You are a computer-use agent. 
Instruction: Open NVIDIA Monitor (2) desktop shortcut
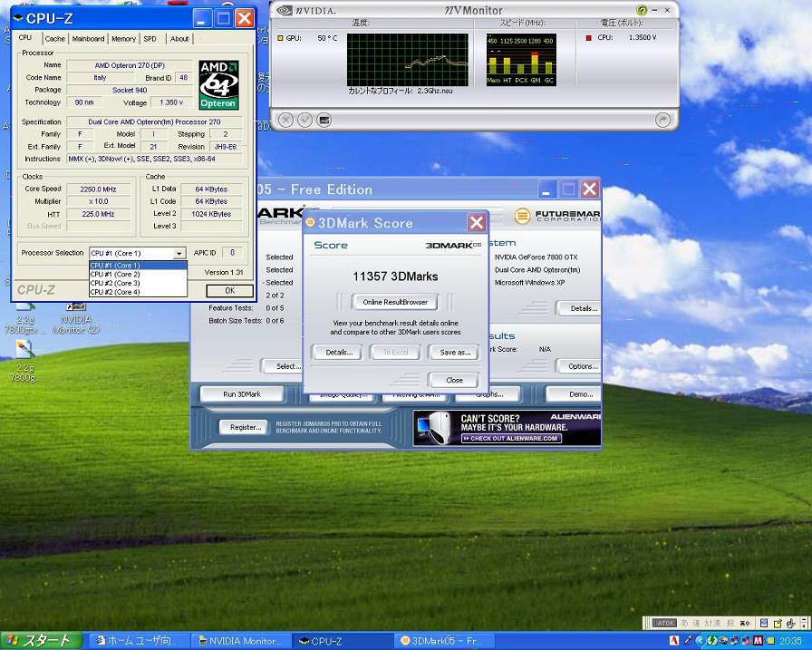tap(75, 317)
